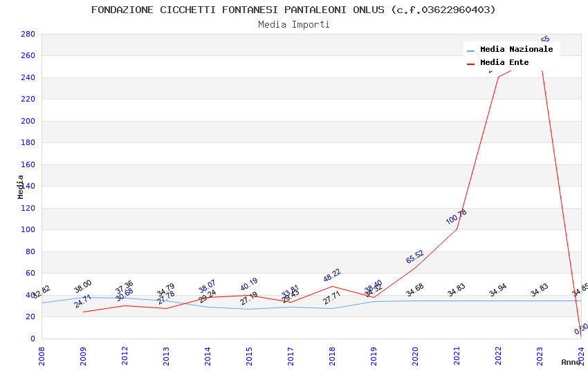Click the 34.83 label above year 2023
Image resolution: width=588 pixels, height=380 pixels.
tap(540, 290)
